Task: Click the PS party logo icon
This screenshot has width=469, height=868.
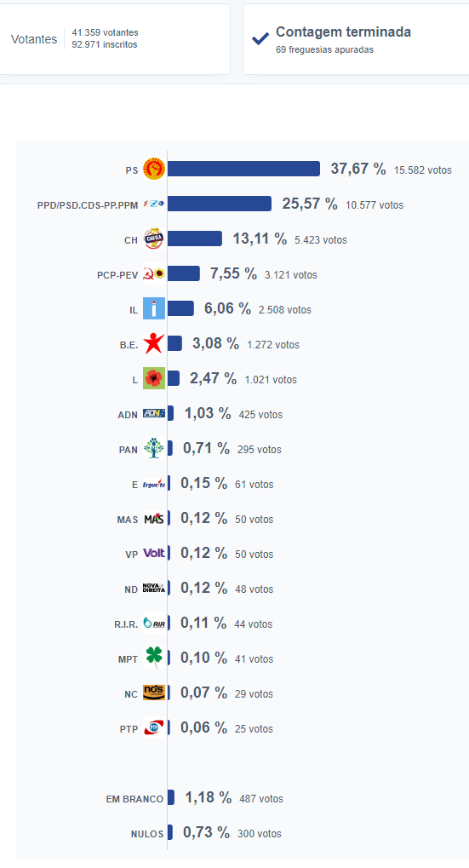Action: tap(154, 169)
